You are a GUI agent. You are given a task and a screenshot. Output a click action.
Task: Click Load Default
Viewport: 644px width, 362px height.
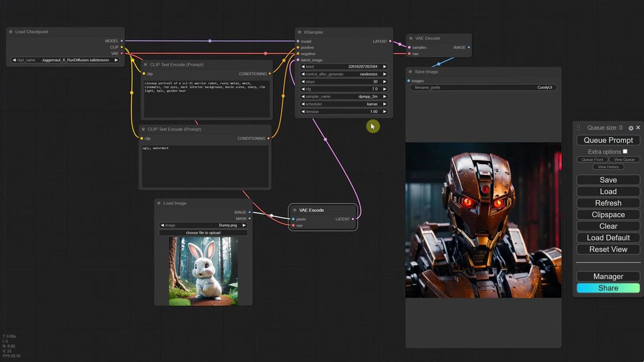pyautogui.click(x=608, y=238)
